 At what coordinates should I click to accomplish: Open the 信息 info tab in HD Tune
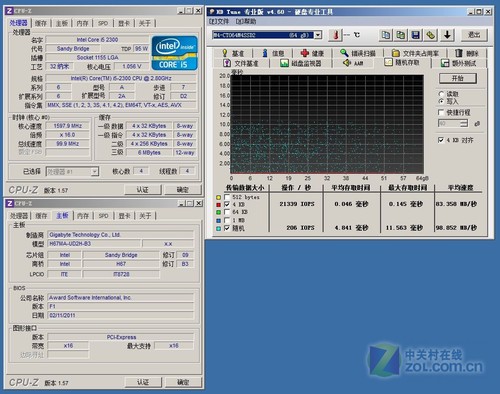pyautogui.click(x=273, y=53)
